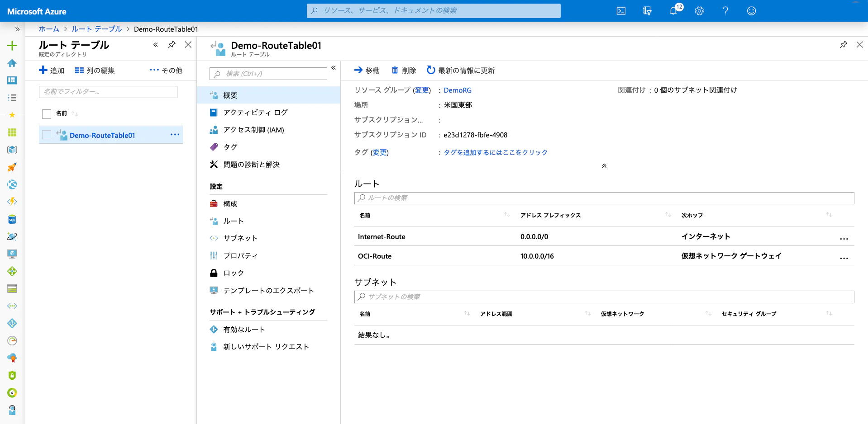
Task: Expand the left portal sidebar chevron
Action: tap(17, 29)
